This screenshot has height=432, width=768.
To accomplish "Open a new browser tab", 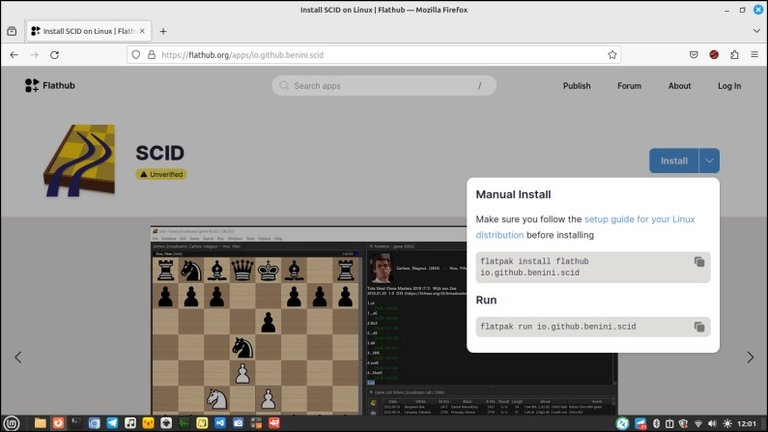I will click(x=163, y=31).
